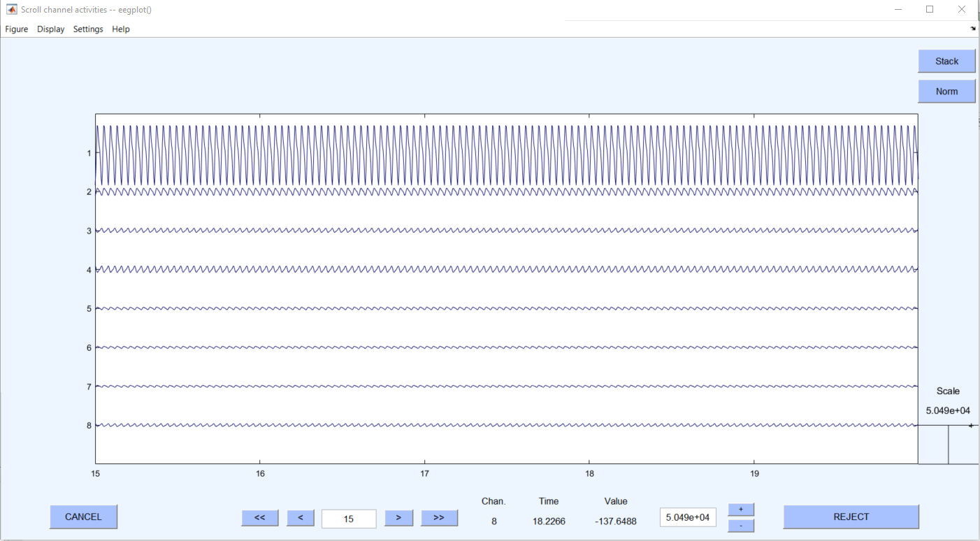Click the dock arrow icon near menu bar
980x541 pixels.
(973, 29)
